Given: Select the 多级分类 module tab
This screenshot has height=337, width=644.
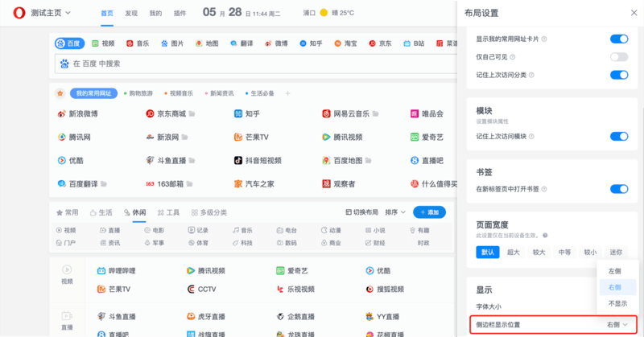Looking at the screenshot, I should click(209, 212).
